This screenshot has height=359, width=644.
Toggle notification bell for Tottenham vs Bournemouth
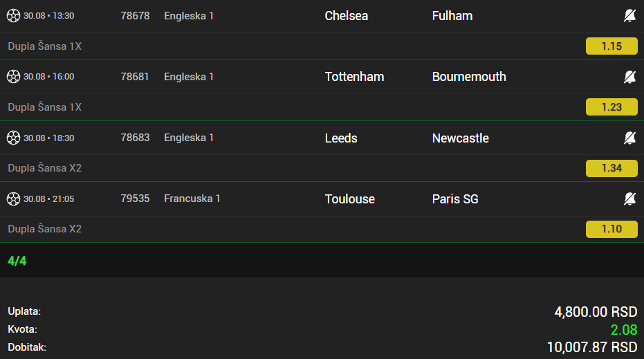629,77
